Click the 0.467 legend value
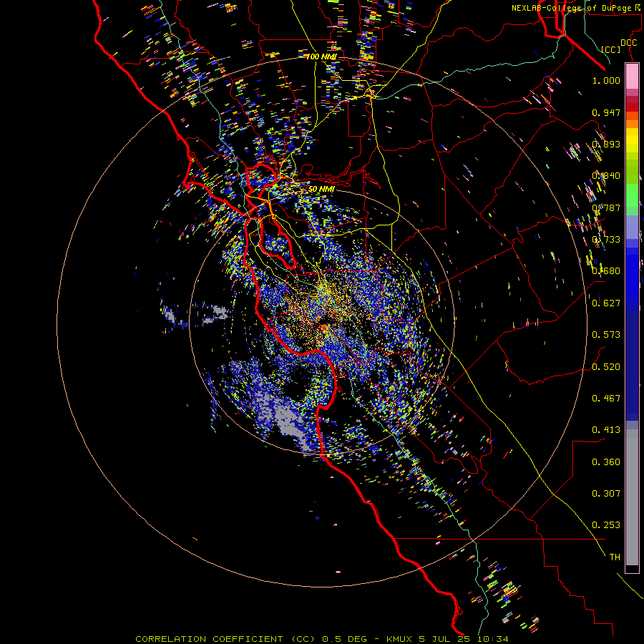This screenshot has width=644, height=644. tap(606, 399)
